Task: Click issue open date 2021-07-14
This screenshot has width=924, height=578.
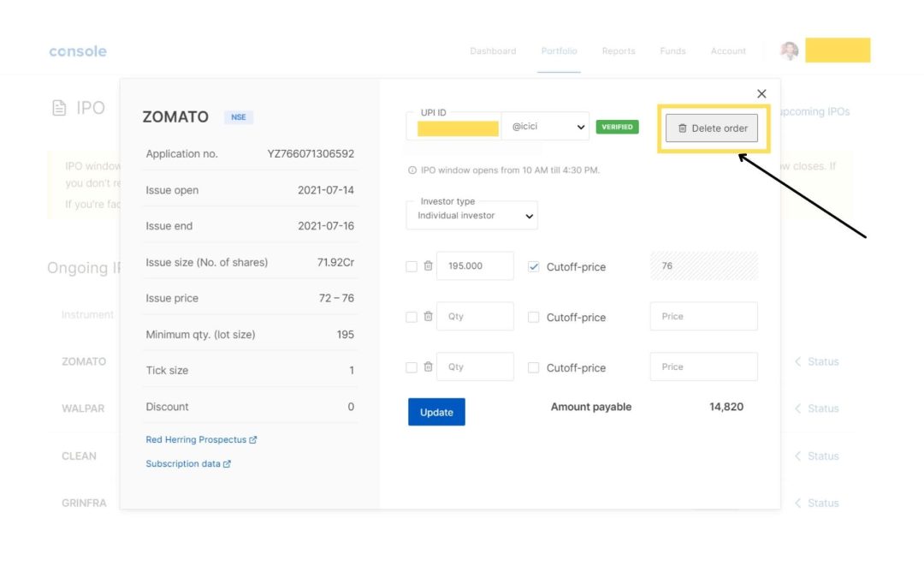Action: pyautogui.click(x=326, y=190)
